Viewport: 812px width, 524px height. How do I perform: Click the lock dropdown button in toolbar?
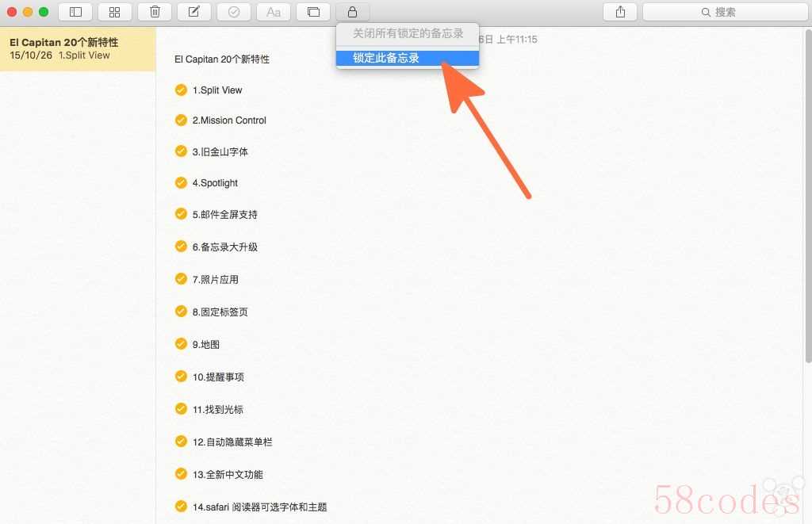pos(353,12)
